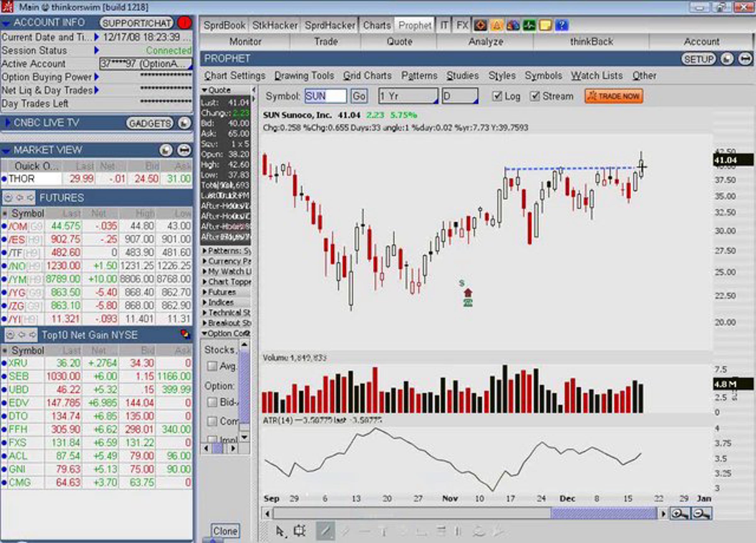This screenshot has height=543, width=756.
Task: Open the yellow sticky note icon
Action: tap(545, 25)
